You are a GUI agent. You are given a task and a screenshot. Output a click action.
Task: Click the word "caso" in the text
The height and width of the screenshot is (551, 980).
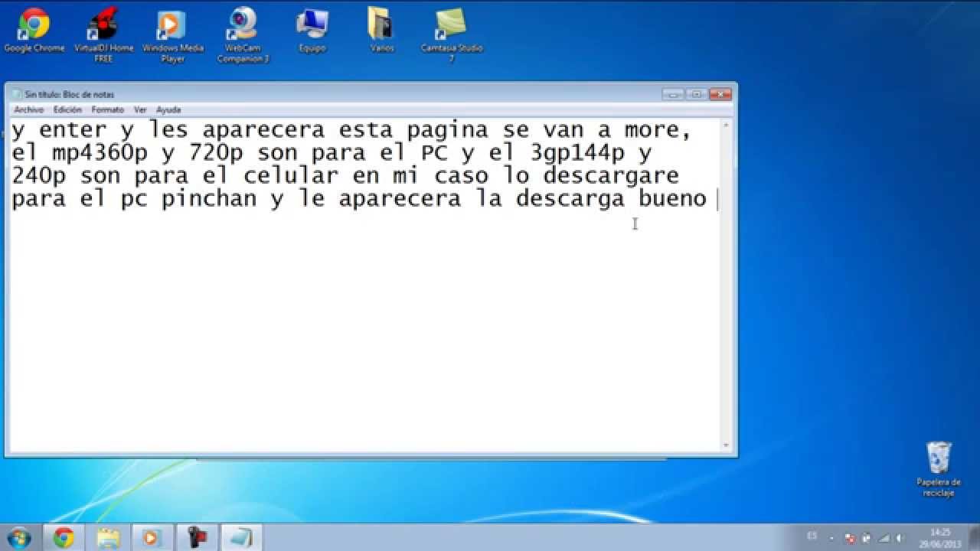tap(461, 177)
